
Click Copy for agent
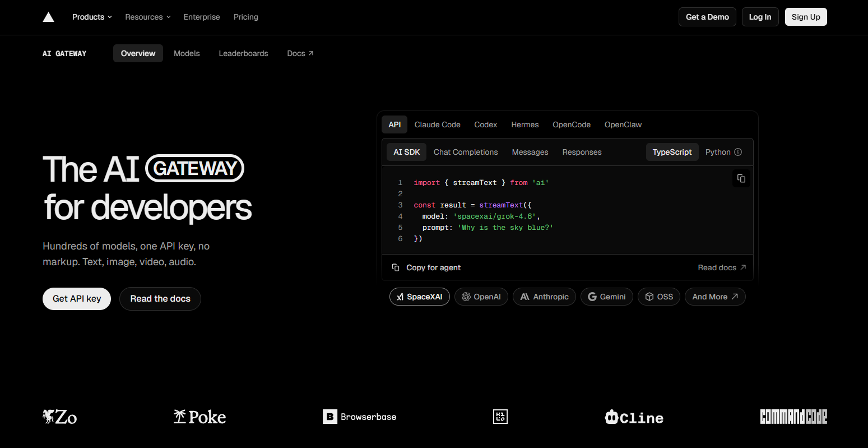(426, 267)
